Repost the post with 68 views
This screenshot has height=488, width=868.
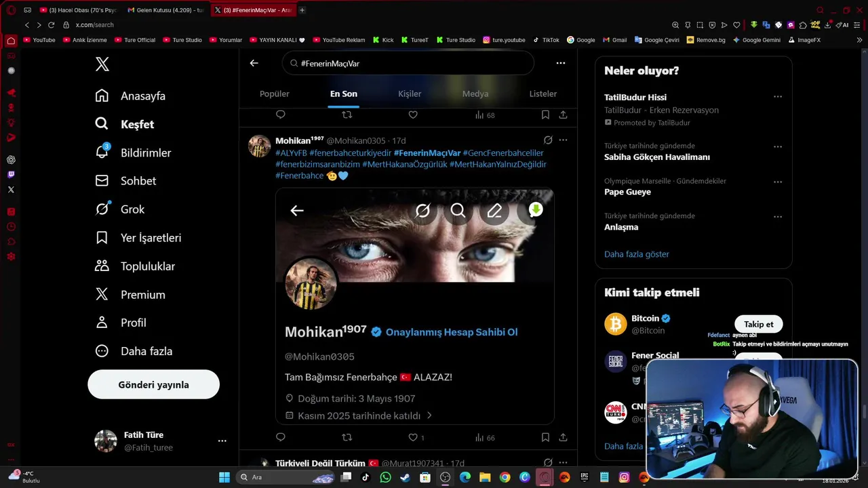(x=347, y=115)
